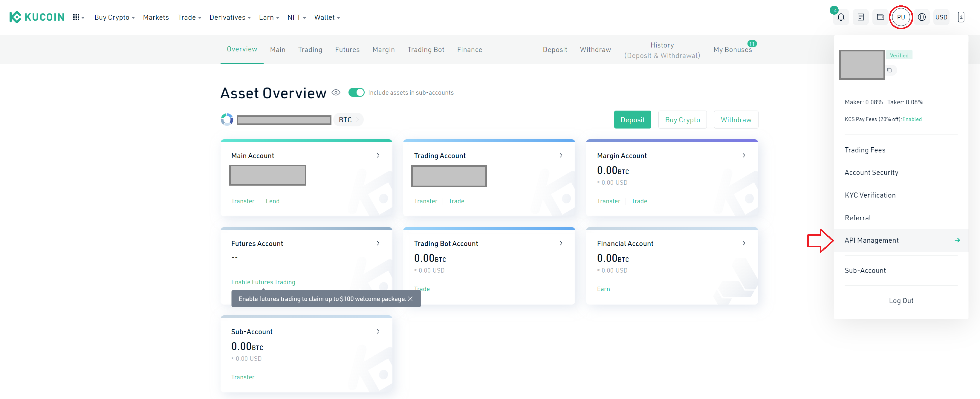Hide balances with the eye icon
This screenshot has height=399, width=980.
click(336, 92)
